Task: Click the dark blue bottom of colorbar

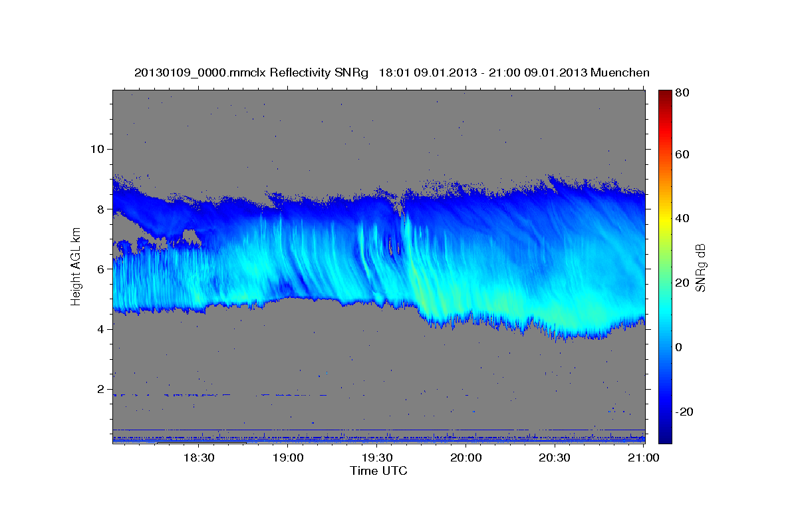Action: tap(665, 438)
